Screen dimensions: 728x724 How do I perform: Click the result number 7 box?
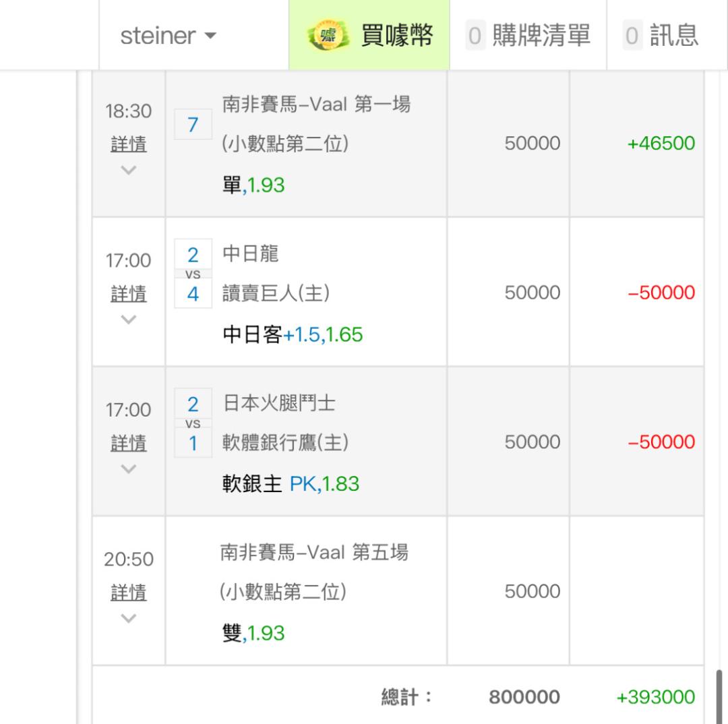193,124
